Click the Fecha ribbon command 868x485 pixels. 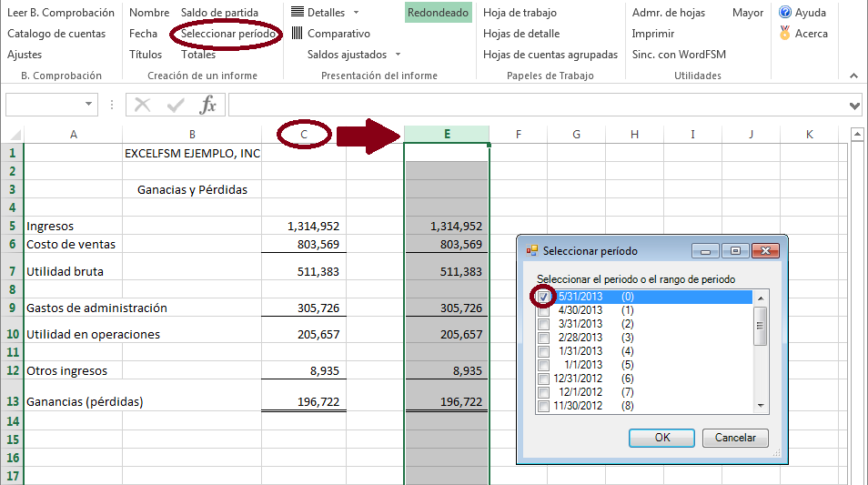[x=144, y=34]
